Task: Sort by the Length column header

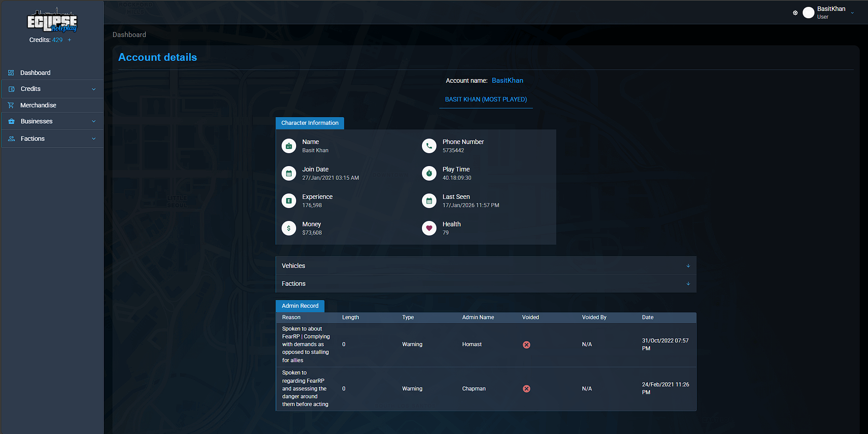Action: click(x=351, y=317)
